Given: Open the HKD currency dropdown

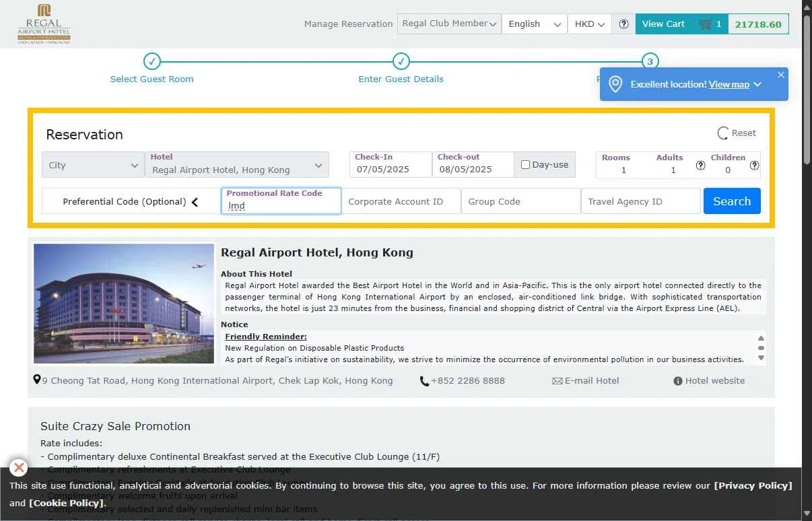Looking at the screenshot, I should [x=589, y=24].
